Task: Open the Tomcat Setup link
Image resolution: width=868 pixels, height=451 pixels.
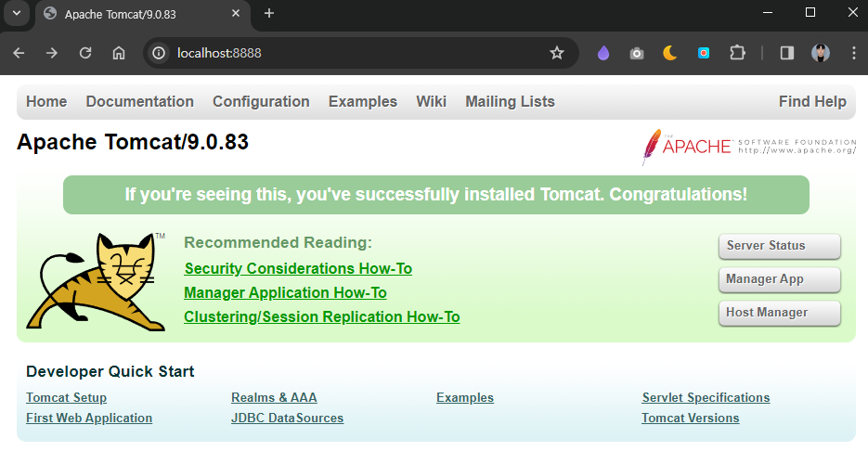Action: (x=67, y=398)
